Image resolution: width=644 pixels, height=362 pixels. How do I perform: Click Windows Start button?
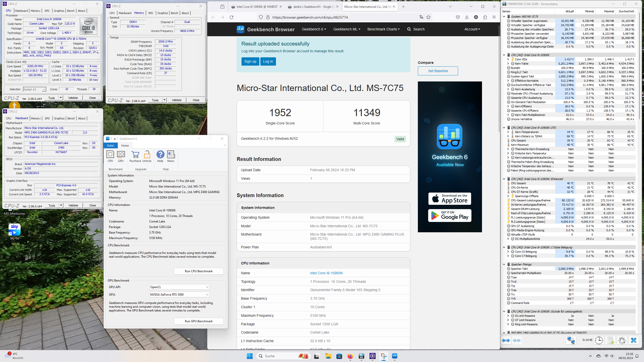tap(250, 356)
